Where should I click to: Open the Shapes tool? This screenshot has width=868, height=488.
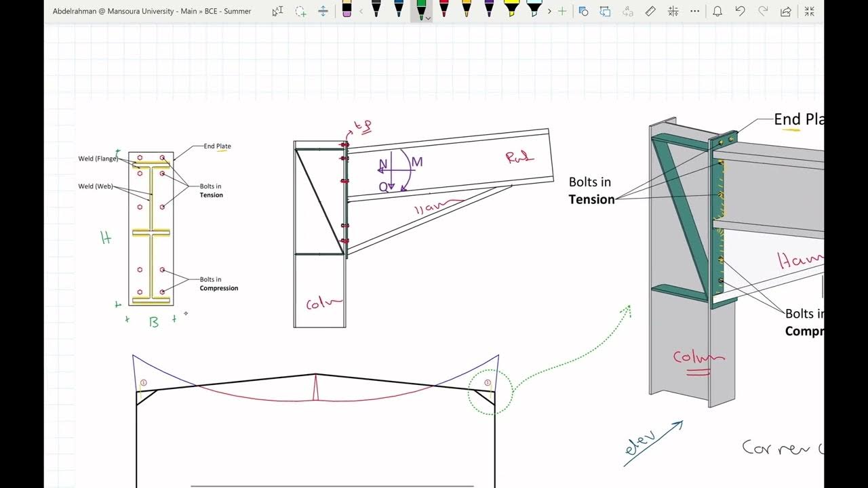[583, 11]
